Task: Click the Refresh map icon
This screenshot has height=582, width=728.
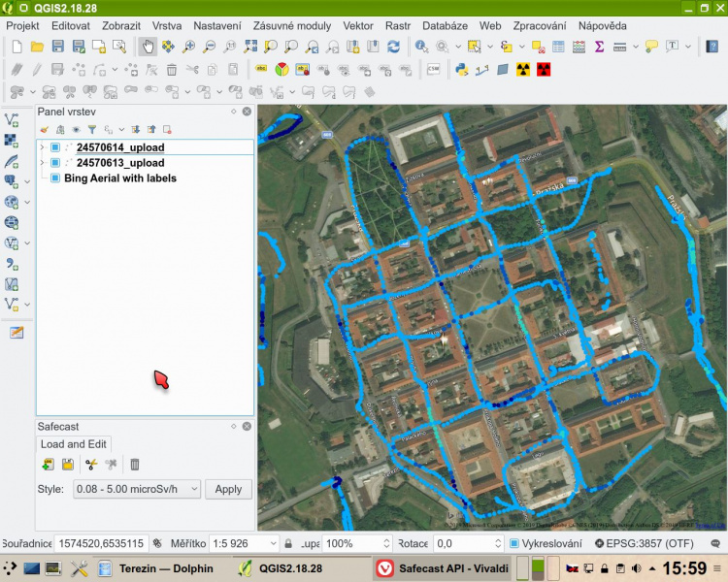Action: tap(394, 47)
